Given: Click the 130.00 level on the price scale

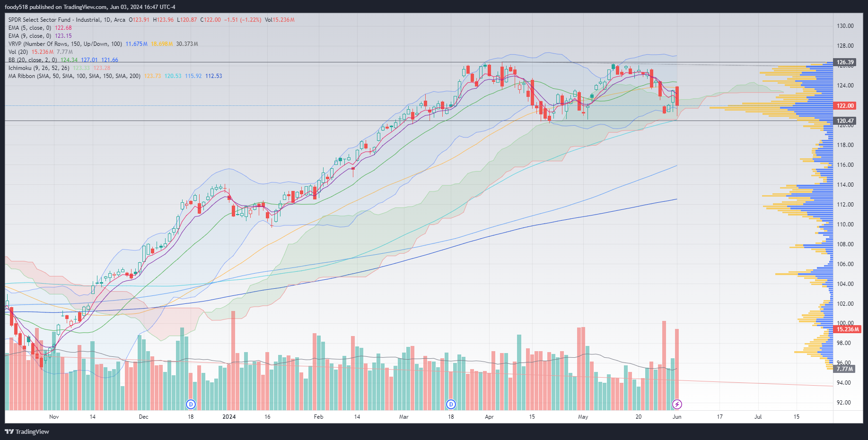Looking at the screenshot, I should click(845, 26).
